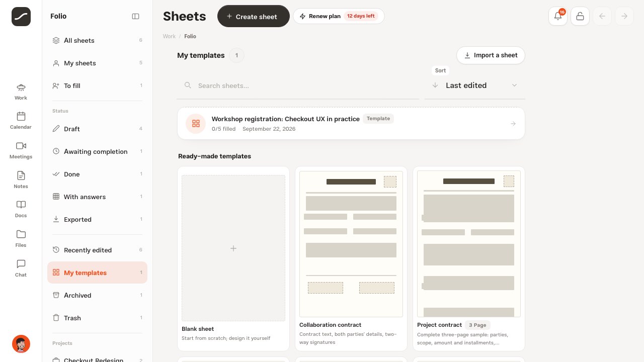The height and width of the screenshot is (362, 644).
Task: Open the Files folder icon
Action: tap(21, 239)
